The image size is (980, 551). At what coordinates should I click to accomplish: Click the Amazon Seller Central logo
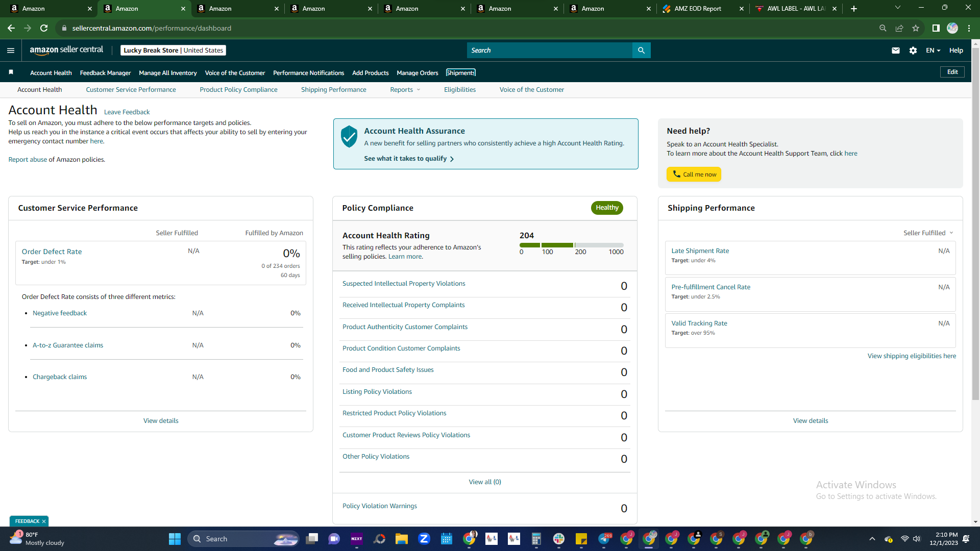[66, 50]
